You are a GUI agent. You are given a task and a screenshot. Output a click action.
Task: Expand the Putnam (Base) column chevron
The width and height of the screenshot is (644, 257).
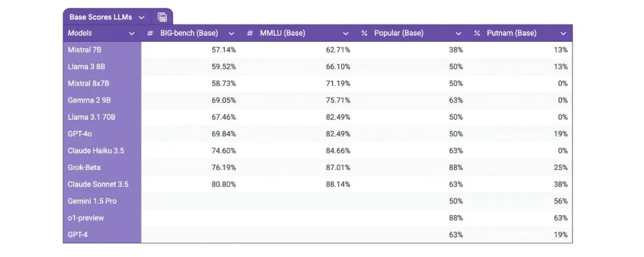[563, 33]
